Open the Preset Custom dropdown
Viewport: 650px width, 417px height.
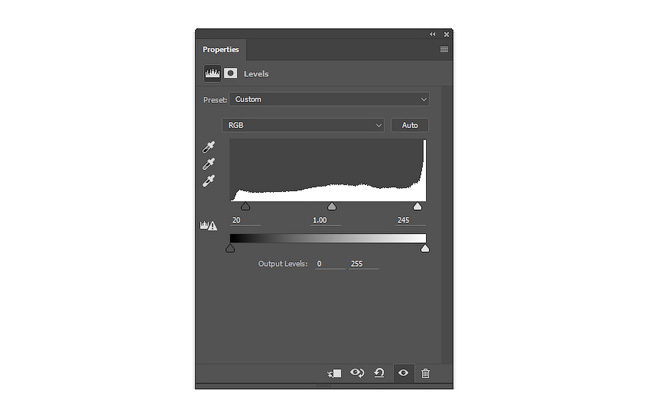coord(330,99)
